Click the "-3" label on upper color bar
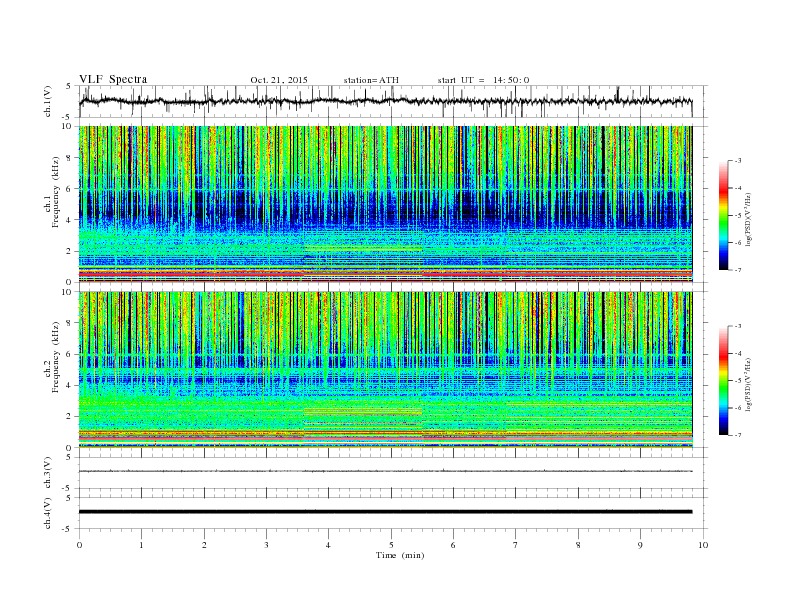792x612 pixels. click(x=737, y=161)
